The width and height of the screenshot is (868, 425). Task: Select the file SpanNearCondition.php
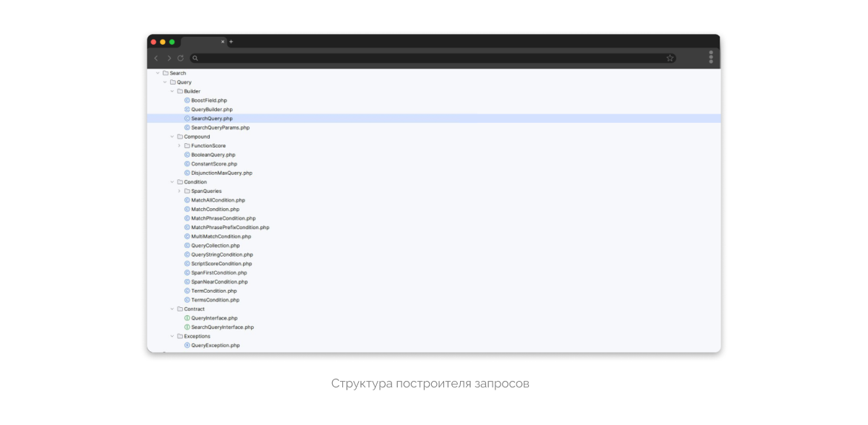[219, 282]
